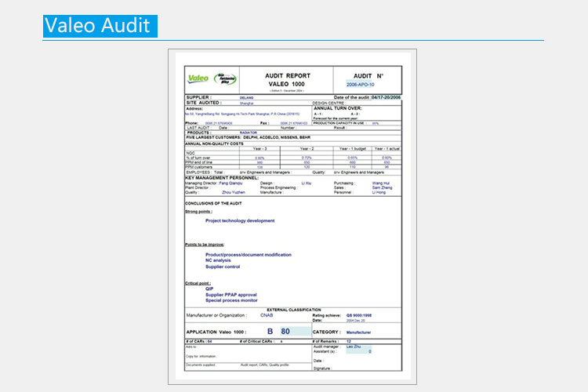The image size is (588, 392).
Task: Click the 'Points to be improve:' label
Action: (x=205, y=245)
